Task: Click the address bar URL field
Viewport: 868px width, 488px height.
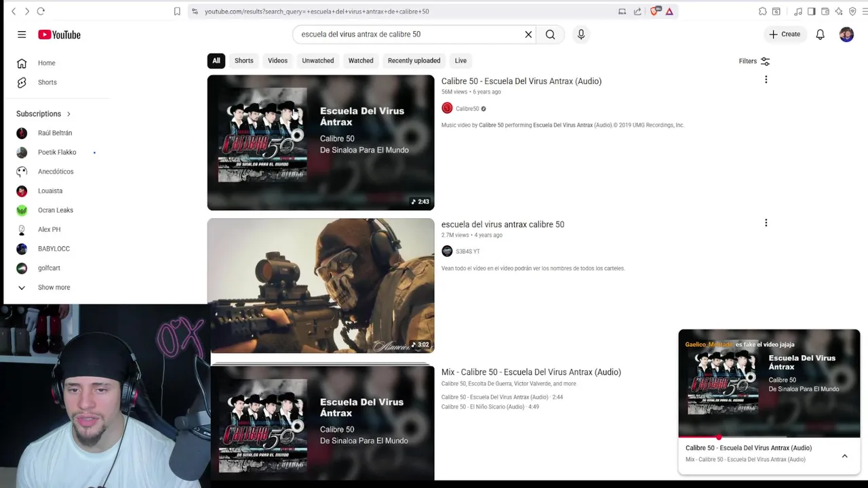Action: pyautogui.click(x=407, y=12)
